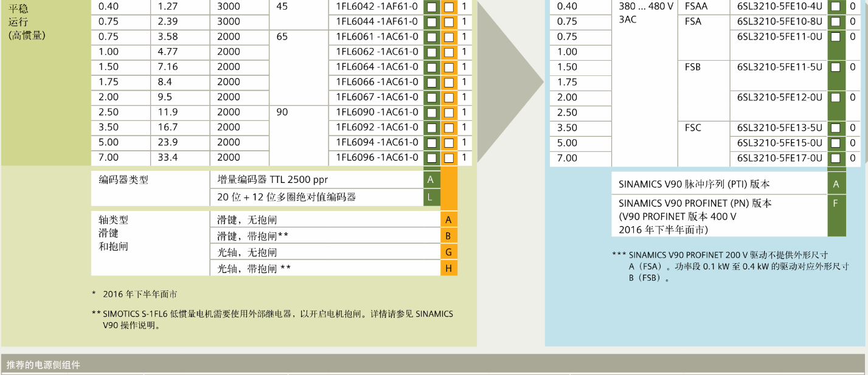Click the green L code for absolute encoder
868x375 pixels.
point(431,197)
